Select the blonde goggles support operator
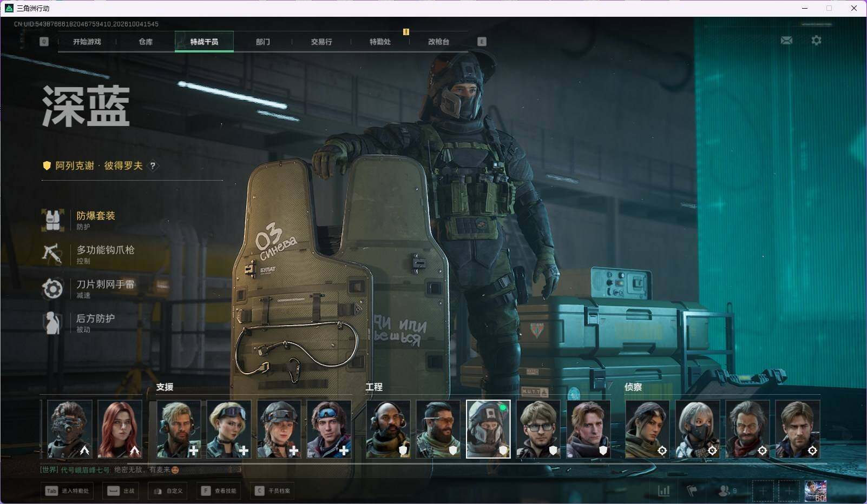867x504 pixels. point(229,429)
